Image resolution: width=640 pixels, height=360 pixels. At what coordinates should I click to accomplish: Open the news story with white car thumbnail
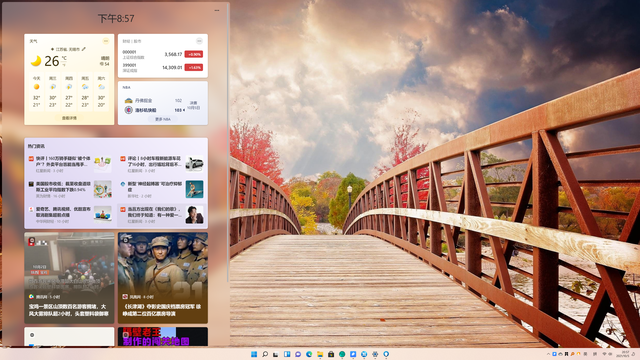[x=162, y=164]
